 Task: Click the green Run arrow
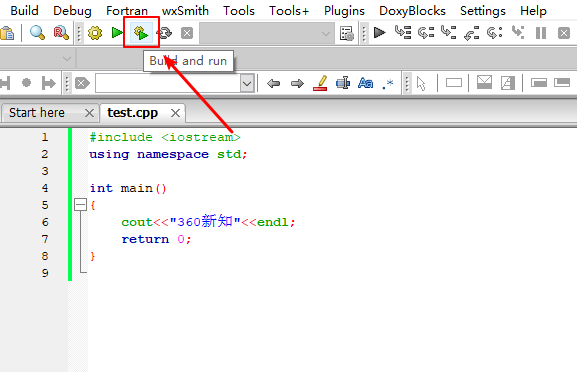click(x=117, y=33)
